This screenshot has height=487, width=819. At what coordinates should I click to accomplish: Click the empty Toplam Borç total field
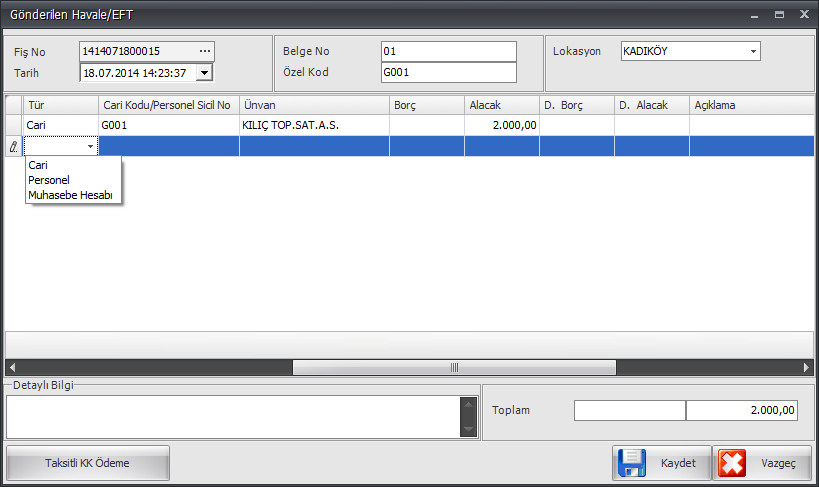tap(630, 410)
